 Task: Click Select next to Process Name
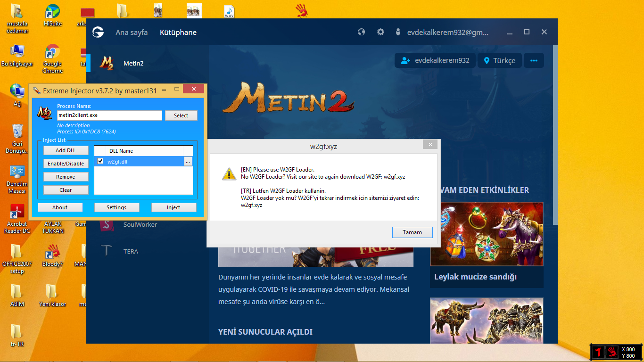pyautogui.click(x=181, y=115)
